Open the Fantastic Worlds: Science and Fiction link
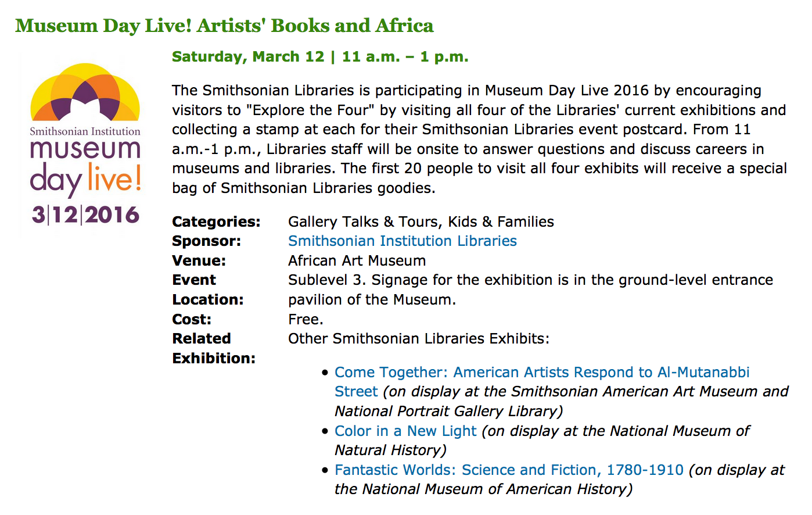The width and height of the screenshot is (812, 515). click(x=509, y=470)
